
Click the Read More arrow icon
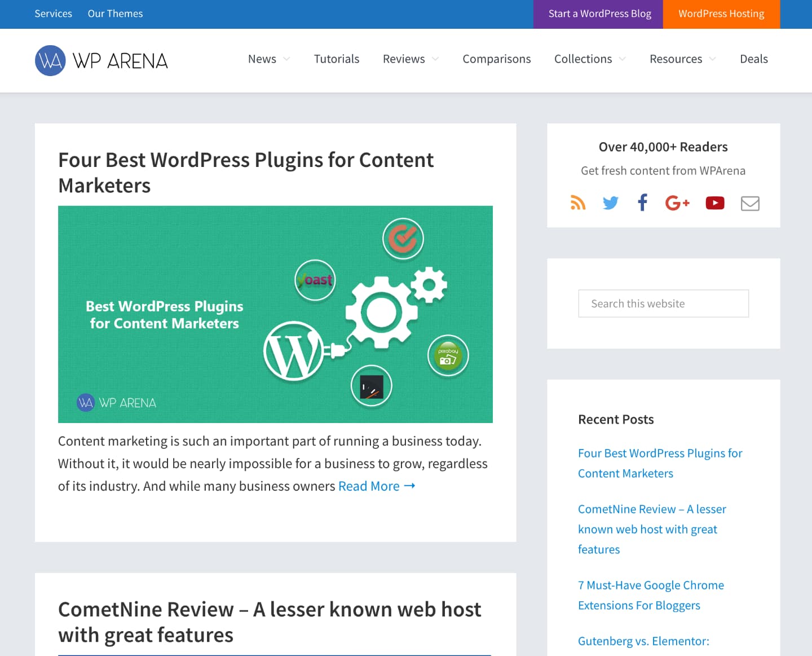click(410, 486)
